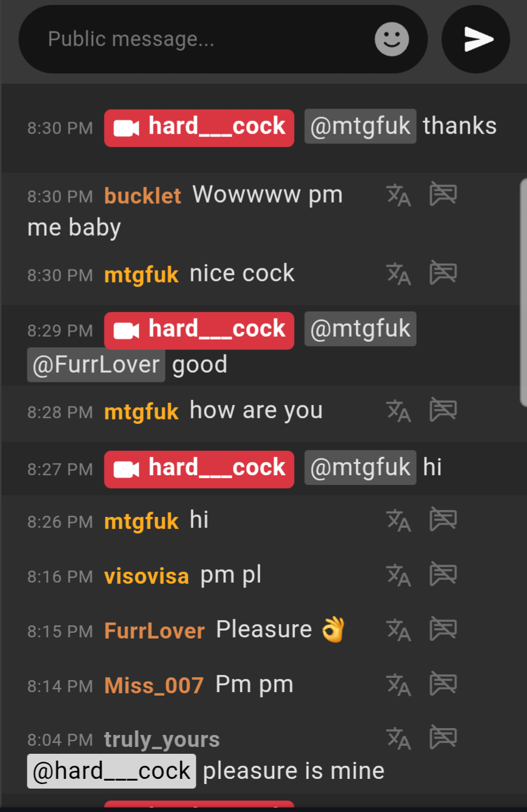Translate "nice cock" message by mtgfuk
Screen dimensions: 527x812
point(399,274)
